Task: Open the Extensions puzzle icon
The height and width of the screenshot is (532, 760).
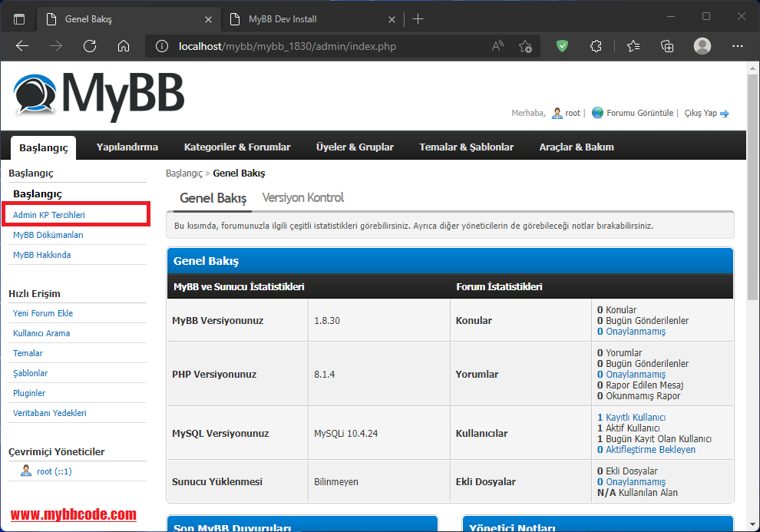Action: pyautogui.click(x=596, y=46)
